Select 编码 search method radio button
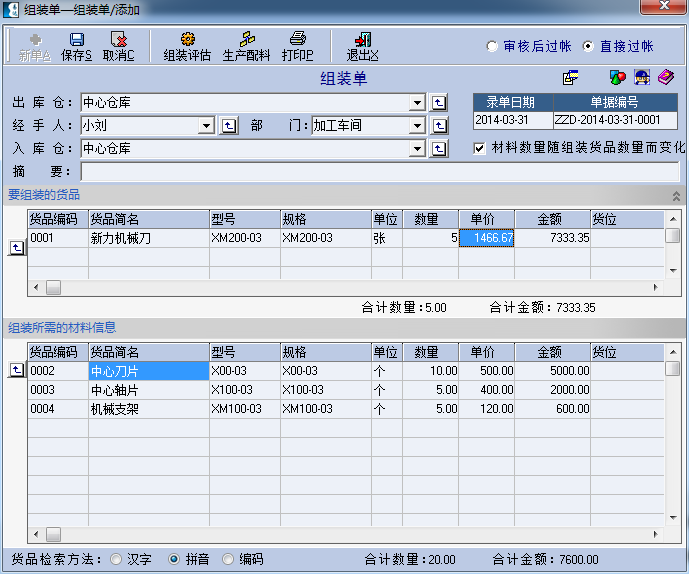 (x=228, y=559)
